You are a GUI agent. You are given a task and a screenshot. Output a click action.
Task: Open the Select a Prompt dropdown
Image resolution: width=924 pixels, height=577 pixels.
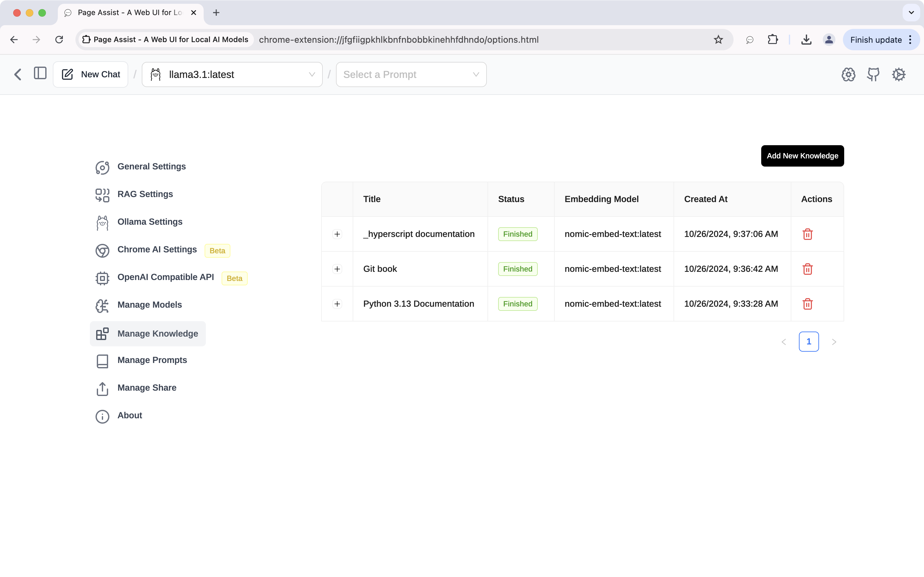pyautogui.click(x=411, y=74)
